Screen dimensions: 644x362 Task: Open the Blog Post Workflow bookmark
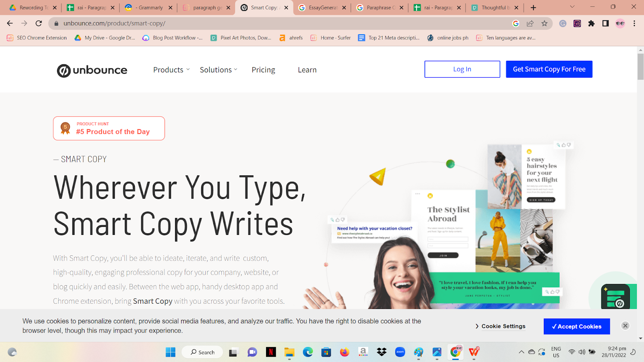172,38
